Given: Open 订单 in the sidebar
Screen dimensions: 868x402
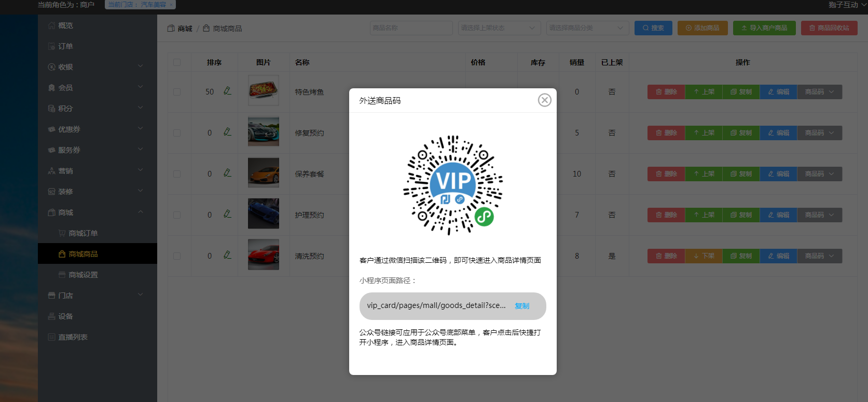Looking at the screenshot, I should 98,46.
